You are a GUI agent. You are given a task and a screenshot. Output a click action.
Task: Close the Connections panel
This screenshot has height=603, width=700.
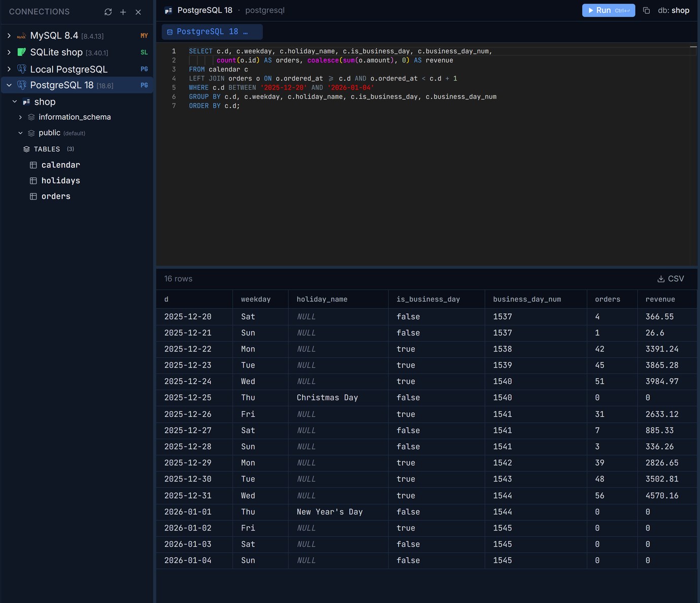(138, 12)
